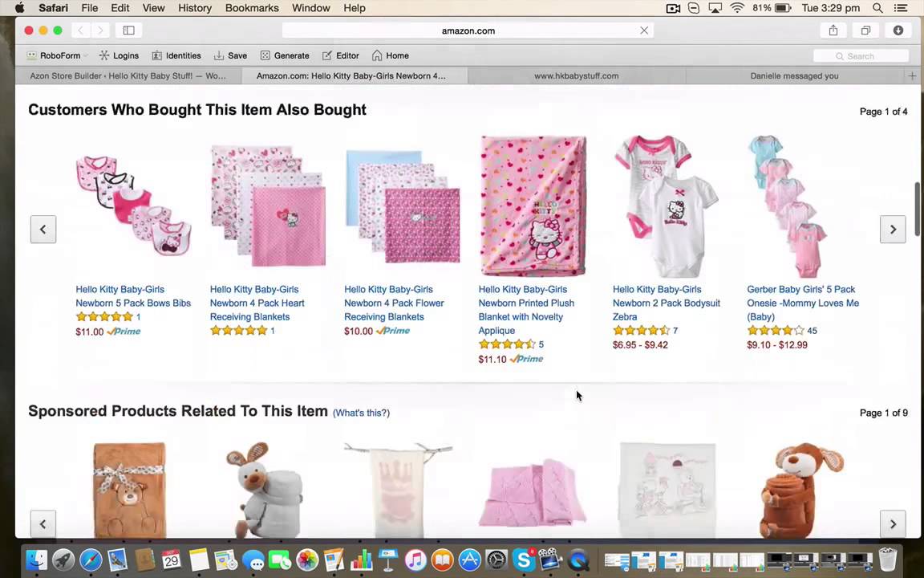Viewport: 924px width, 578px height.
Task: Open the Share button in Safari toolbar
Action: [833, 31]
